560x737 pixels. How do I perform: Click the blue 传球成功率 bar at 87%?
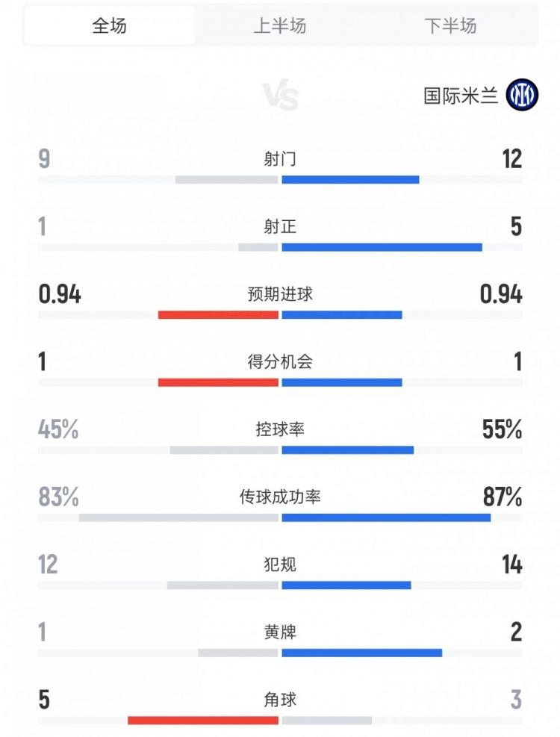[x=386, y=517]
